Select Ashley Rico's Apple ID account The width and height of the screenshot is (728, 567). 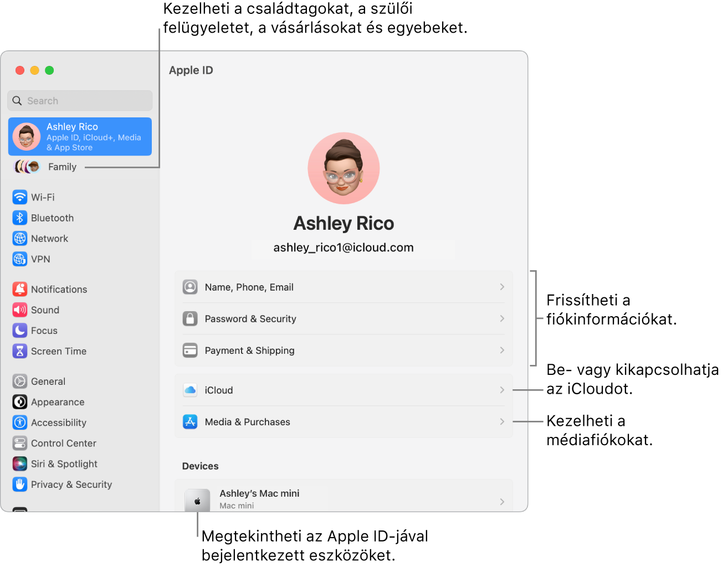click(80, 136)
